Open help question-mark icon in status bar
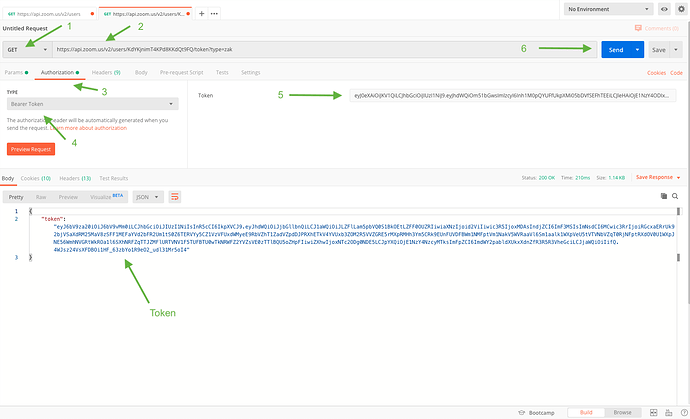This screenshot has height=419, width=690. coord(684,413)
